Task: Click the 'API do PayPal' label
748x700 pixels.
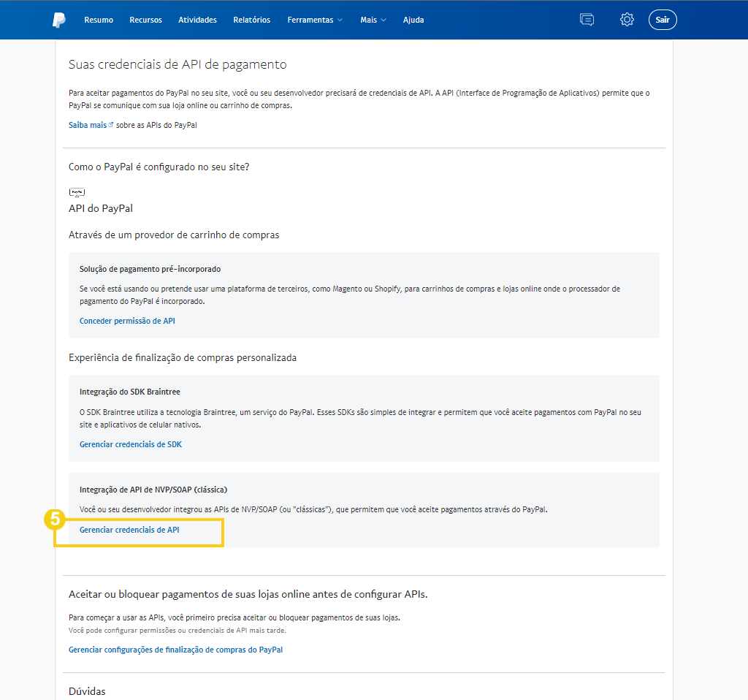Action: pos(101,208)
